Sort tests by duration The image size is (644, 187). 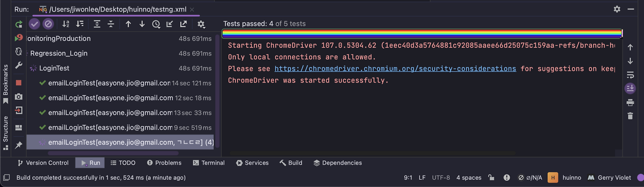click(80, 24)
